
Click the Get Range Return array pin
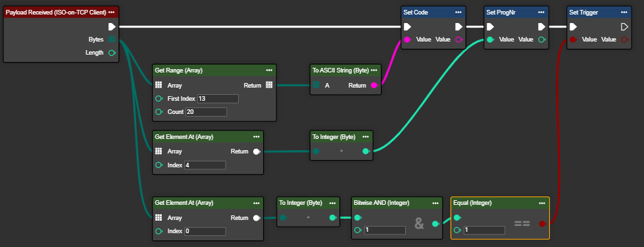(269, 85)
